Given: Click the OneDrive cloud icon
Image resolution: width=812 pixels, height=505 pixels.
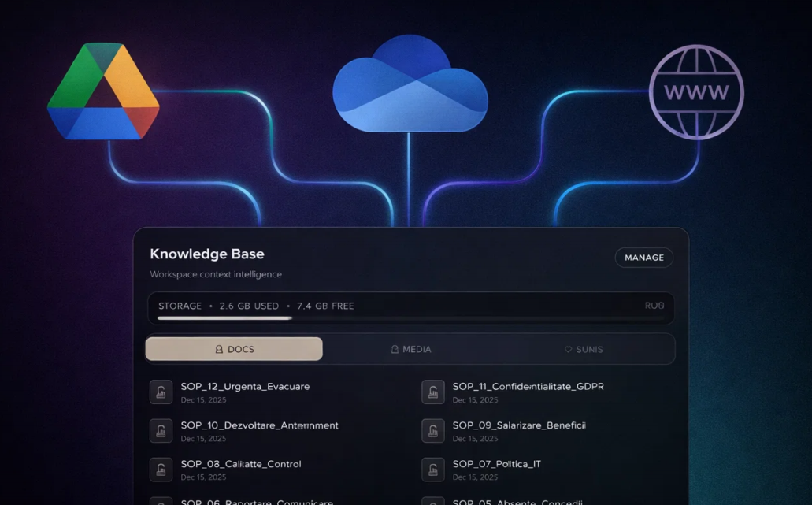Looking at the screenshot, I should [x=410, y=84].
